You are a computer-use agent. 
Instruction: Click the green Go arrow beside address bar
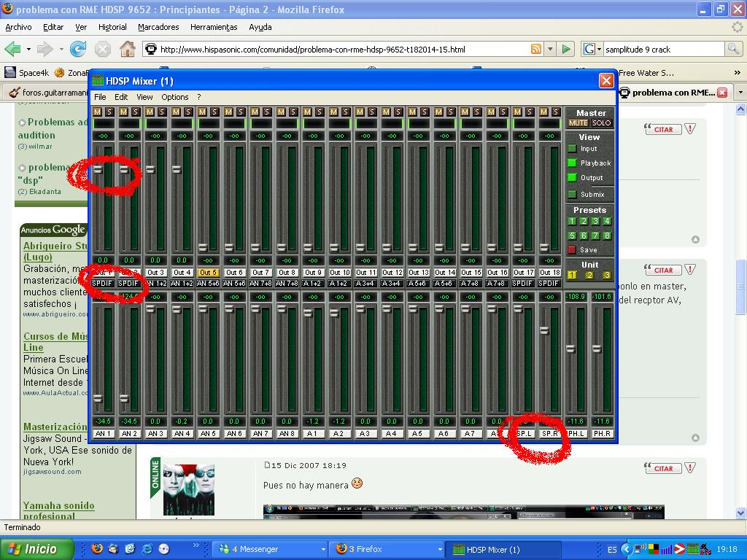tap(566, 49)
